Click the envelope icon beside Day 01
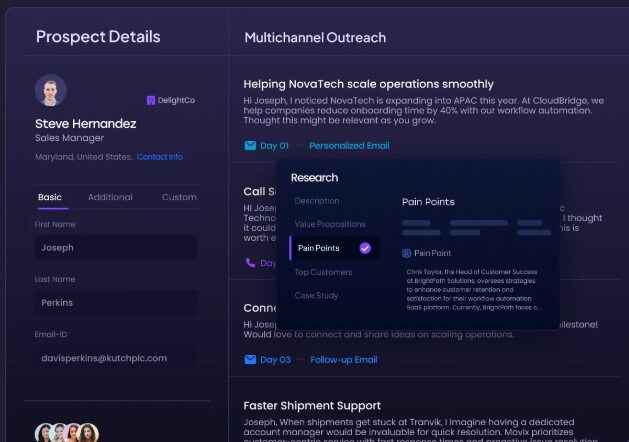The height and width of the screenshot is (442, 629). 250,145
